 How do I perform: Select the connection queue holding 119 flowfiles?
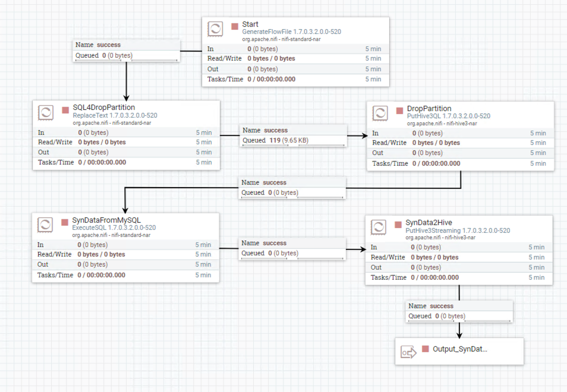point(293,135)
